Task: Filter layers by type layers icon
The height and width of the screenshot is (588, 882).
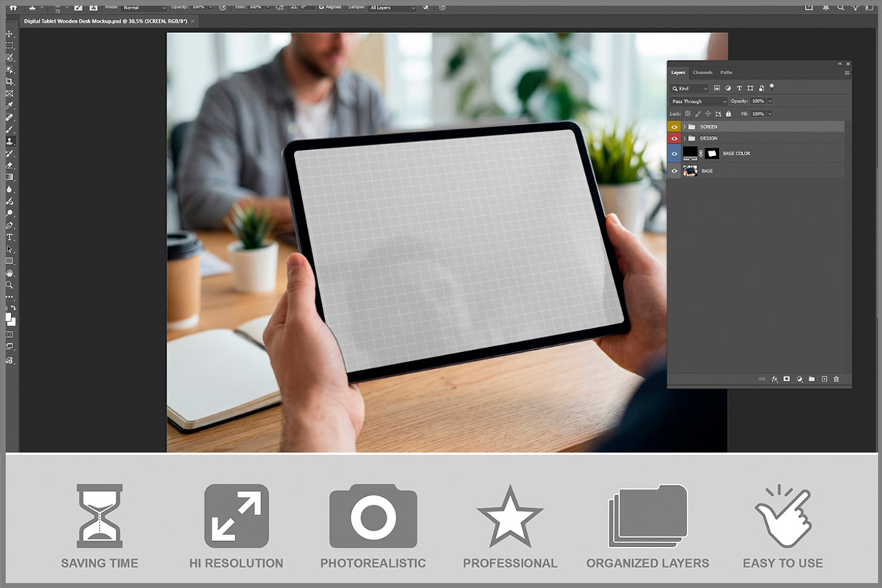Action: click(739, 88)
